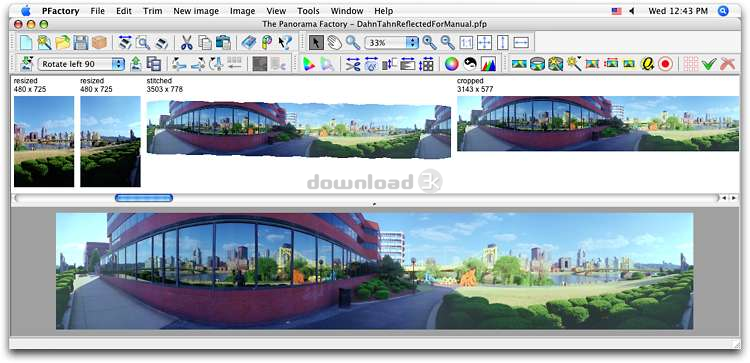The image size is (750, 363).
Task: Open the Tools menu
Action: (309, 11)
